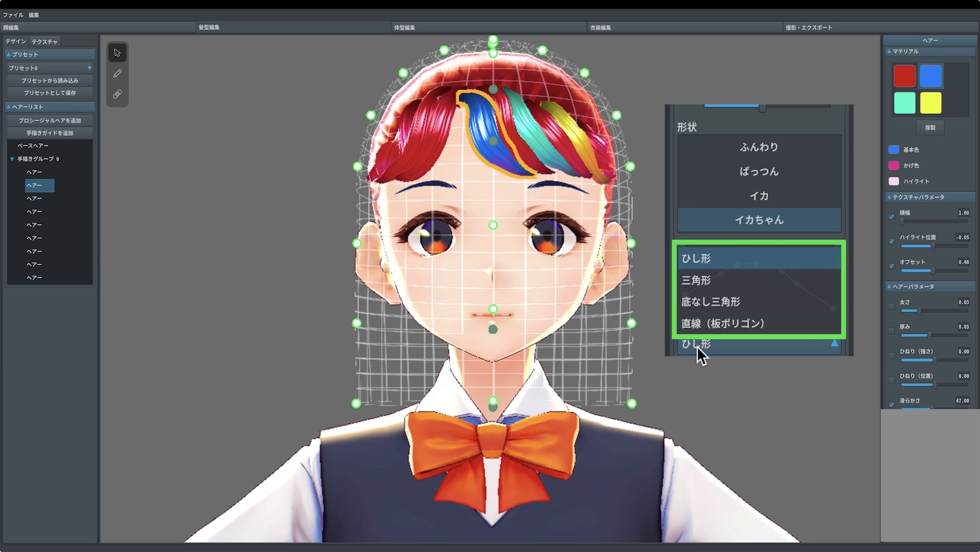Pick the blue material thumbnail
The height and width of the screenshot is (552, 980).
930,76
